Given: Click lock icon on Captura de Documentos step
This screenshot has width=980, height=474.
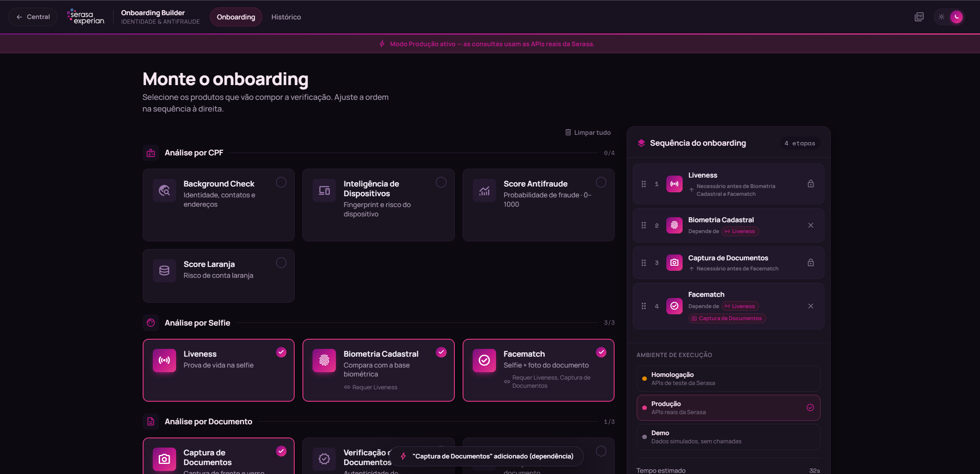Looking at the screenshot, I should point(811,263).
